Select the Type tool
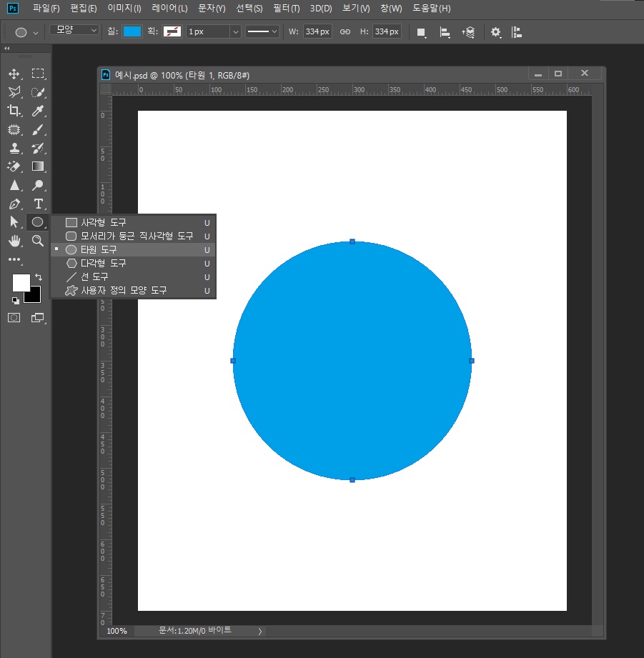The height and width of the screenshot is (658, 644). tap(38, 204)
